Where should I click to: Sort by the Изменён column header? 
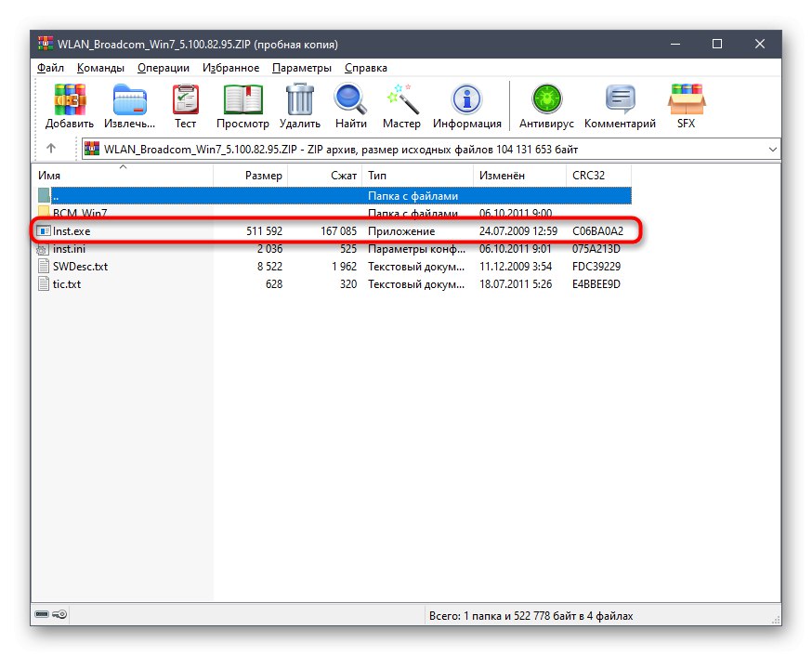coord(519,176)
